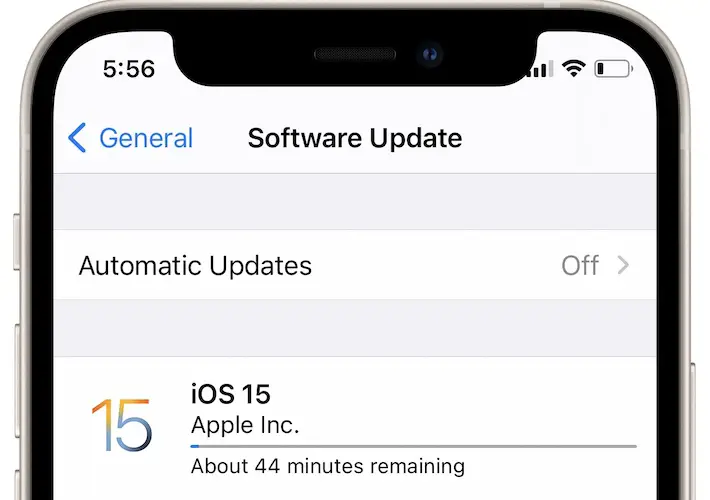Tap the 5:56 clock in status bar

tap(129, 69)
